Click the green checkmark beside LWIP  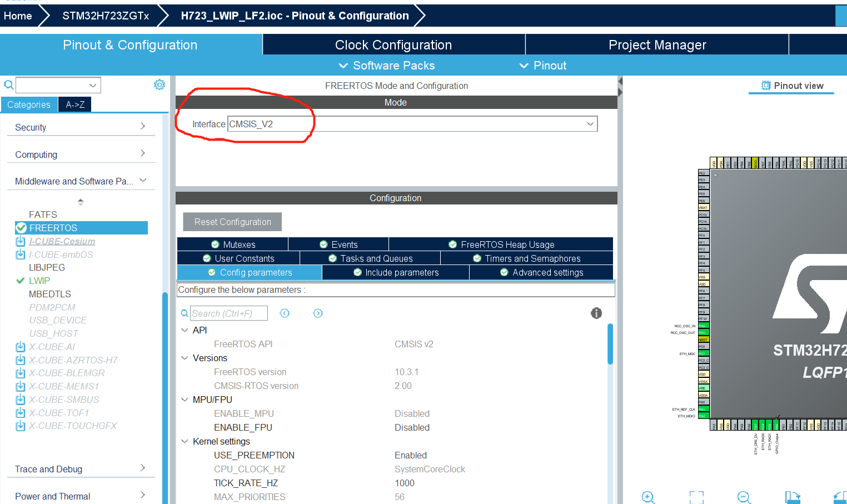21,281
